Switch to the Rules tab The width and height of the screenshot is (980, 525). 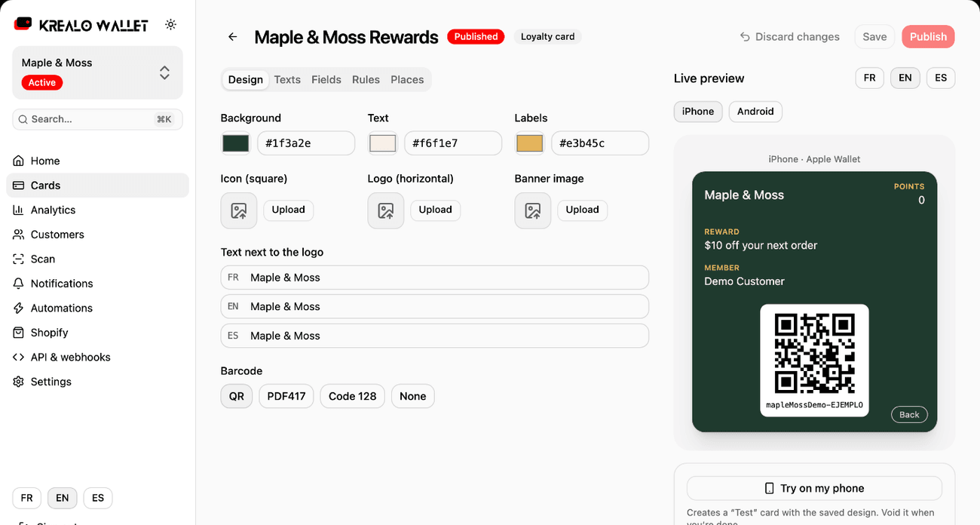point(366,79)
